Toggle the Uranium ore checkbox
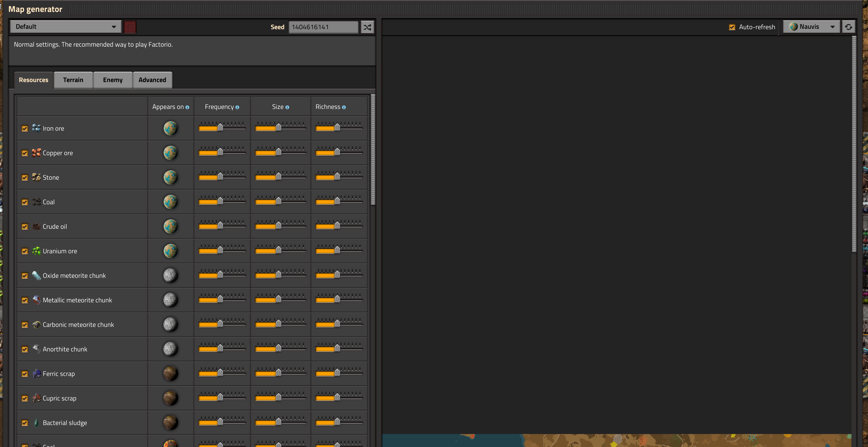 pyautogui.click(x=25, y=251)
